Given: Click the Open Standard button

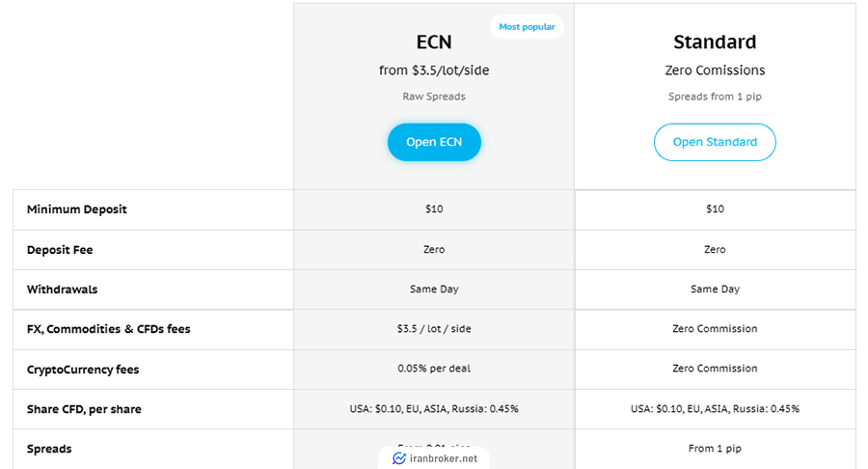Looking at the screenshot, I should pos(715,142).
